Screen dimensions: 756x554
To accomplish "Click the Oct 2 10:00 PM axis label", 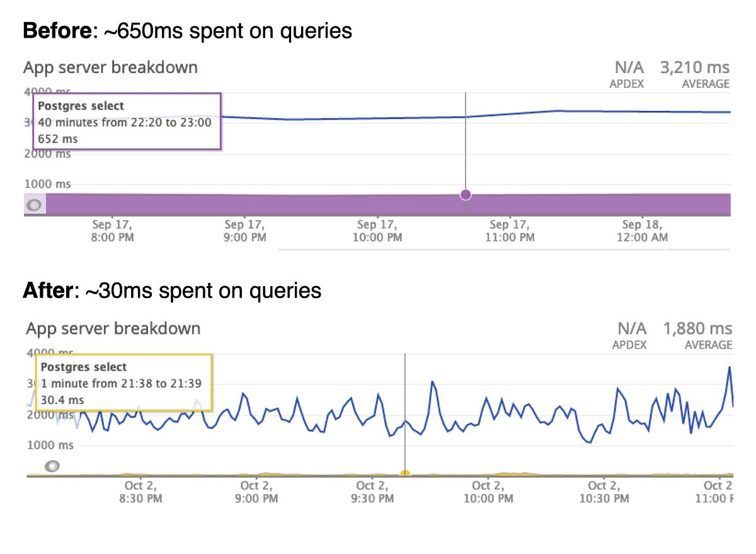I will (x=488, y=492).
